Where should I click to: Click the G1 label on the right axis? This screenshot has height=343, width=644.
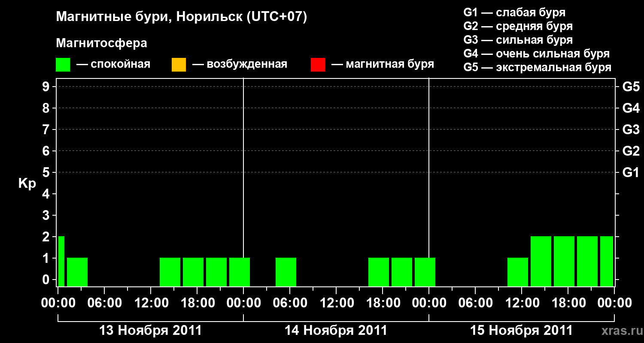click(x=631, y=173)
